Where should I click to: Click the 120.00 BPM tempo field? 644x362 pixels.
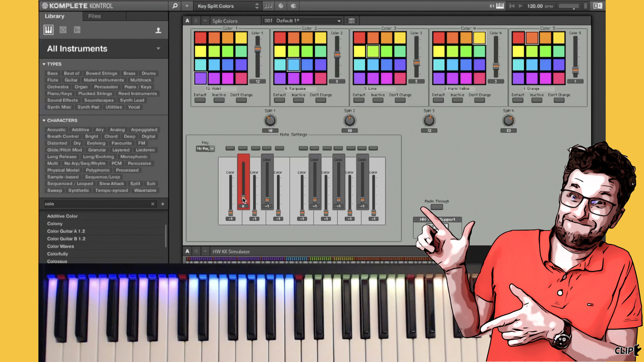[540, 6]
